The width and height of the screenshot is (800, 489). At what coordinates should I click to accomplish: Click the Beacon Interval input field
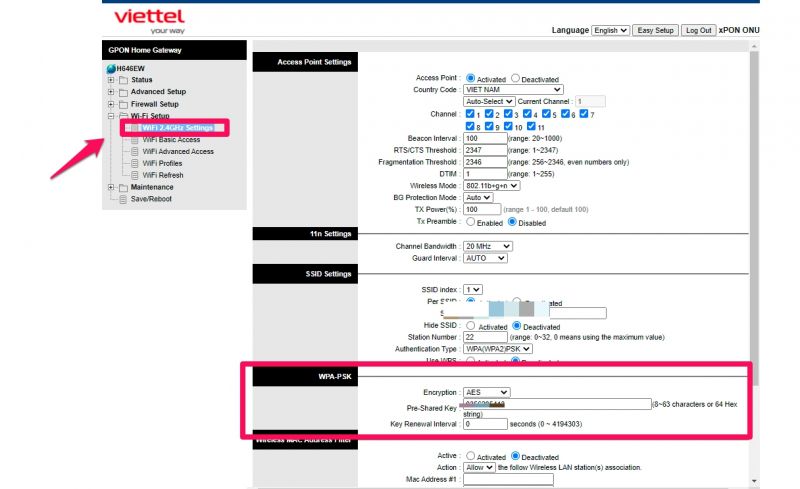coord(485,138)
